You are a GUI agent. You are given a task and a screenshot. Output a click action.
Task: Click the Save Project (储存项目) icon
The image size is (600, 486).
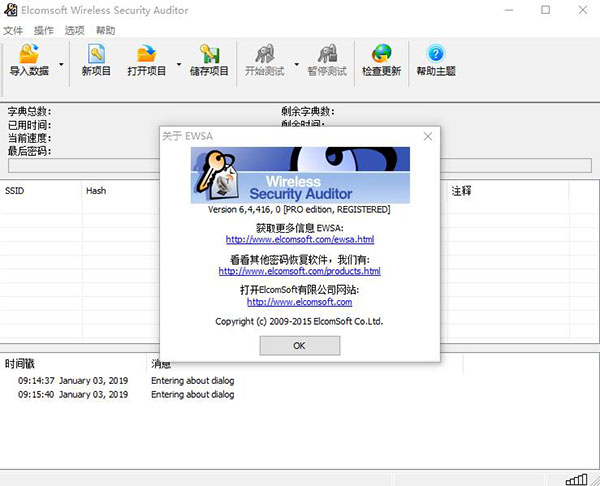[x=209, y=53]
